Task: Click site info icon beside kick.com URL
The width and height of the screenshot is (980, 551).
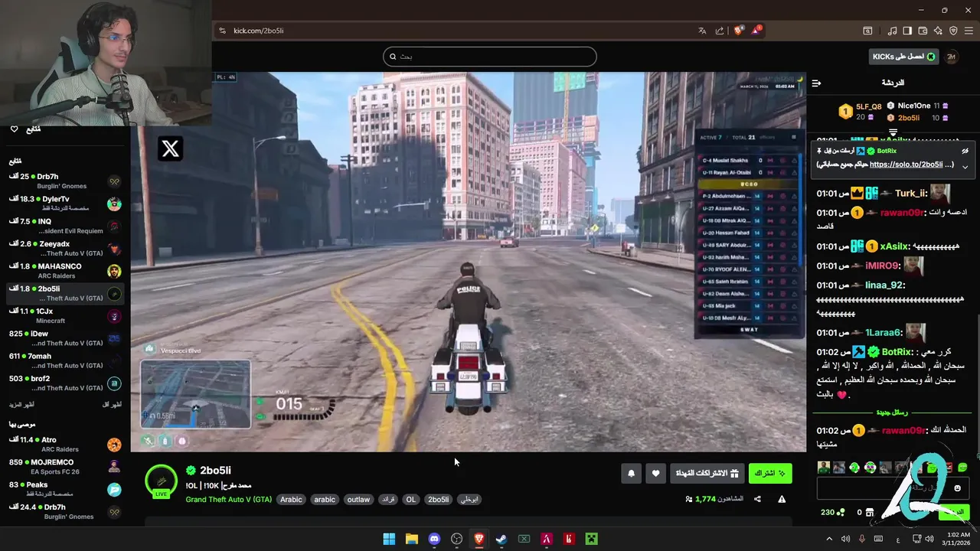Action: click(222, 31)
